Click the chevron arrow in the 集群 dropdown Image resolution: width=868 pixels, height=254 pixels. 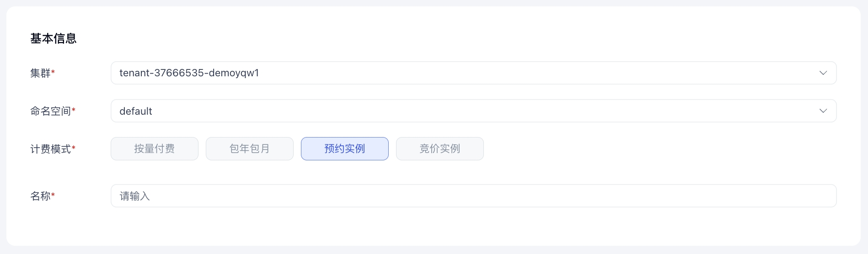click(823, 73)
